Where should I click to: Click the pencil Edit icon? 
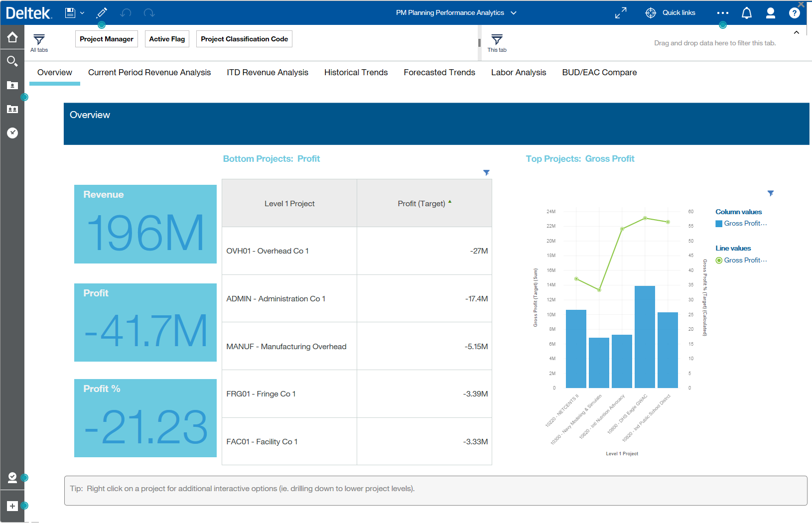[x=102, y=13]
